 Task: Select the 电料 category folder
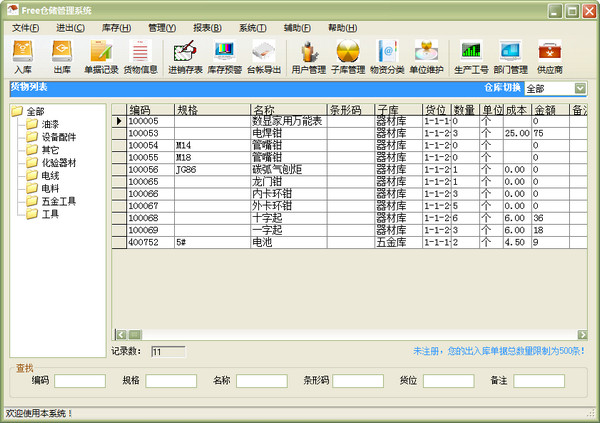click(43, 188)
